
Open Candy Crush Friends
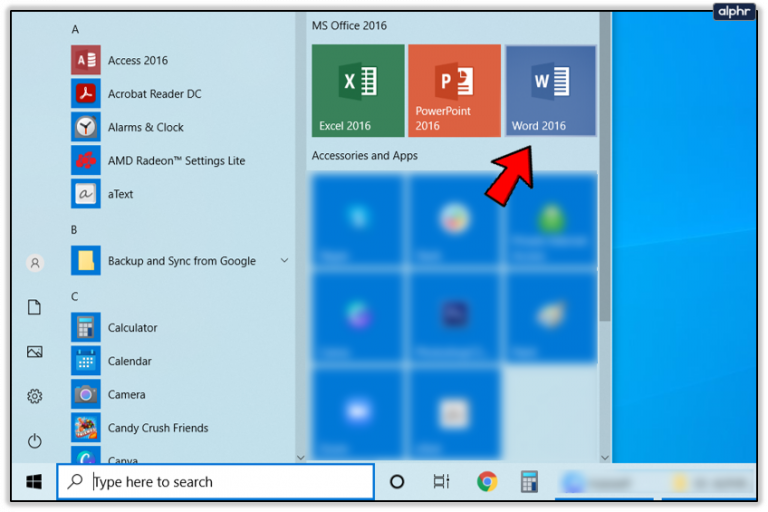181,428
